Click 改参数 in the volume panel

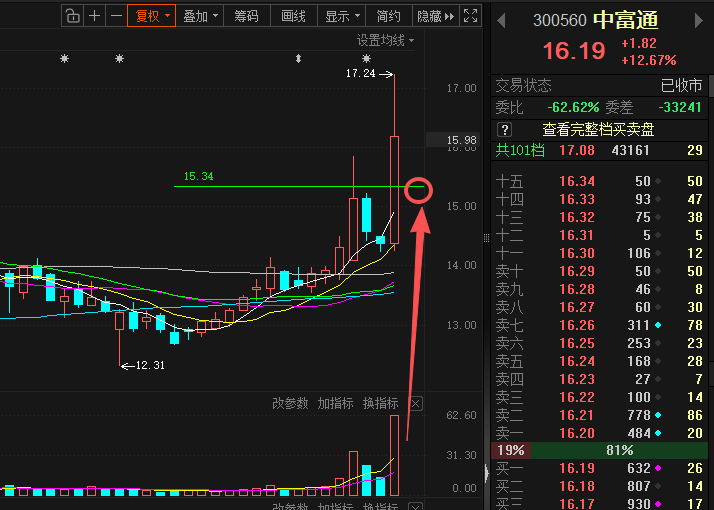290,403
